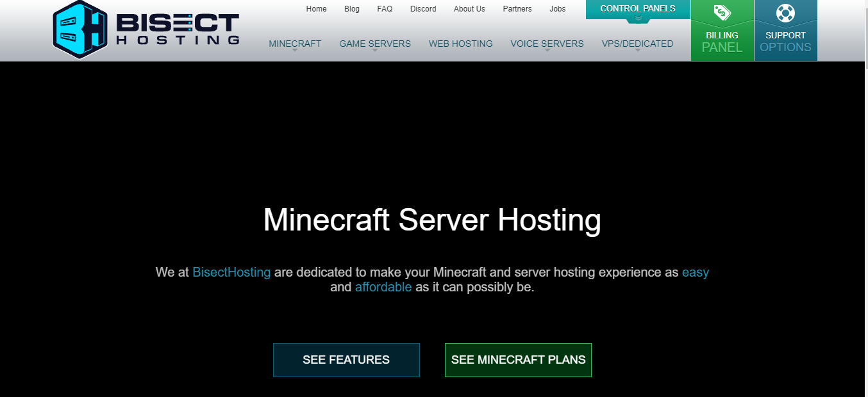Go to About Us page
Image resolution: width=868 pixels, height=397 pixels.
coord(469,9)
